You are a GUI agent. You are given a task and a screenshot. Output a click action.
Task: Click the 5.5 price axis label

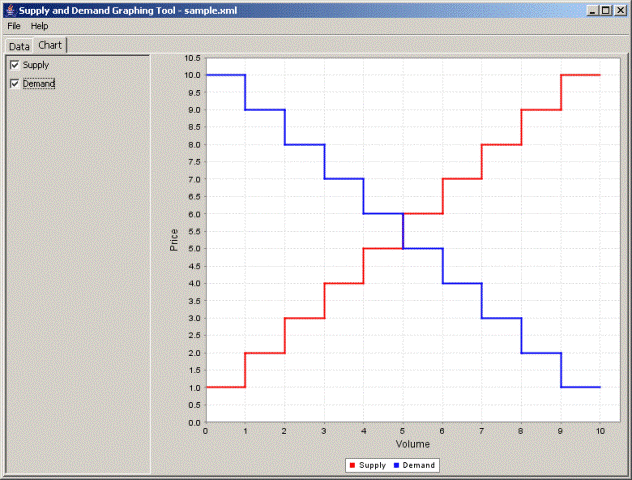point(194,232)
